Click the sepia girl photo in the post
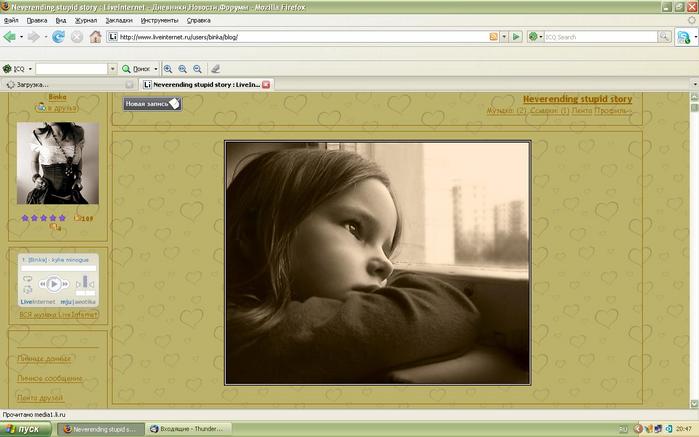Image resolution: width=699 pixels, height=437 pixels. point(378,263)
